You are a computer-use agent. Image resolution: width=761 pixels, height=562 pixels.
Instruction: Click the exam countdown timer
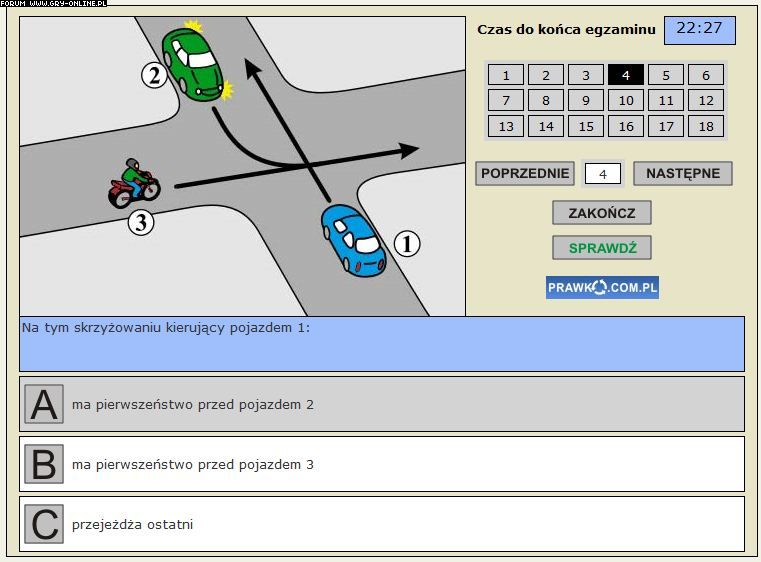click(x=699, y=30)
